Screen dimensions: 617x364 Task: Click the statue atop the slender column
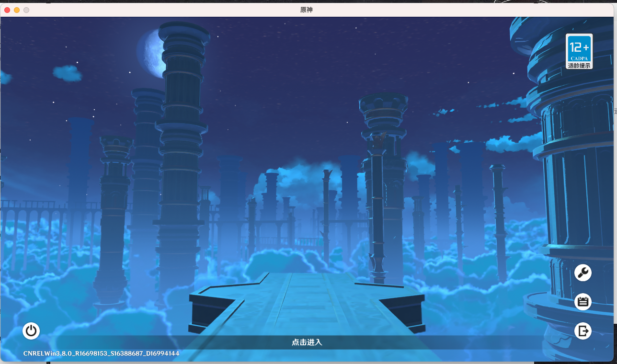tap(378, 140)
